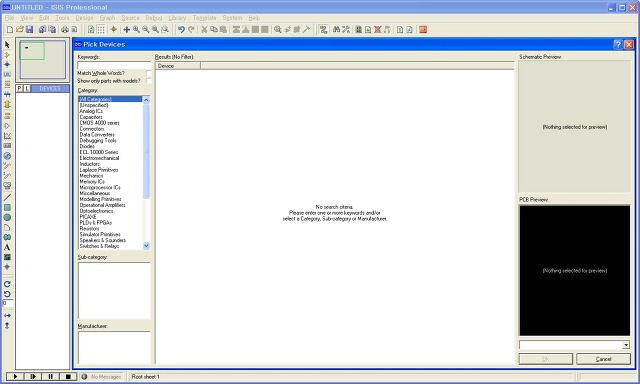This screenshot has height=384, width=640.
Task: Click the Category list scroll down arrow
Action: coord(146,246)
